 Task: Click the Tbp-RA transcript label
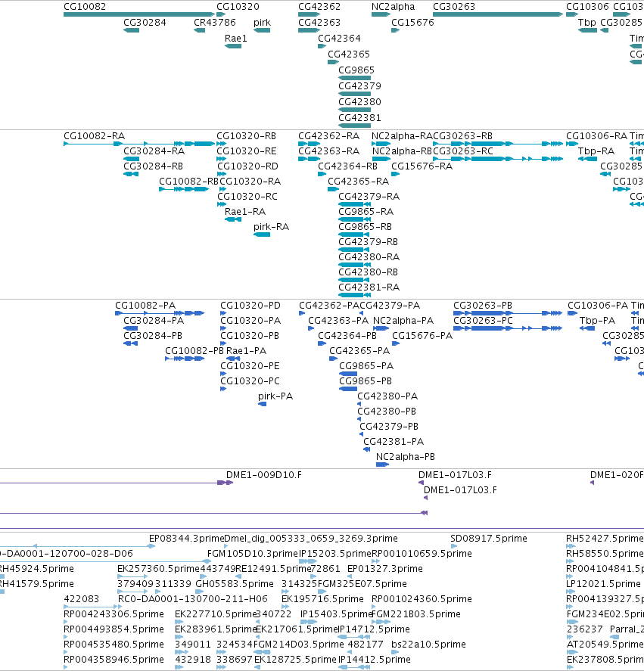pos(596,151)
